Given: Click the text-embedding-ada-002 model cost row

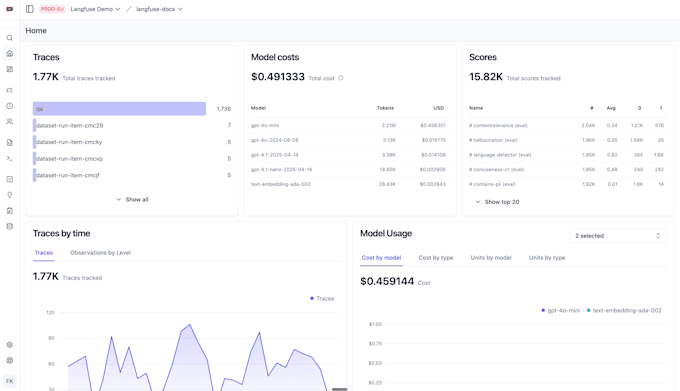Looking at the screenshot, I should click(x=350, y=184).
